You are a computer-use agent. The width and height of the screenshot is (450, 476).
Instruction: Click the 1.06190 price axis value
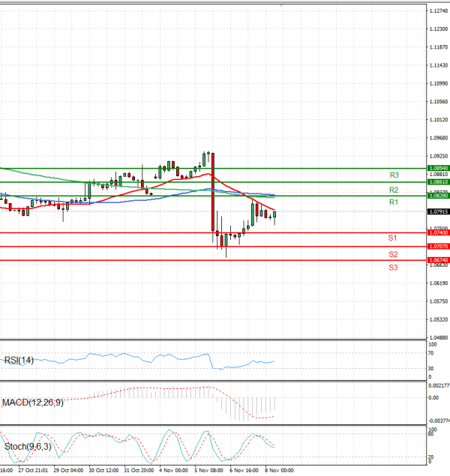point(439,283)
